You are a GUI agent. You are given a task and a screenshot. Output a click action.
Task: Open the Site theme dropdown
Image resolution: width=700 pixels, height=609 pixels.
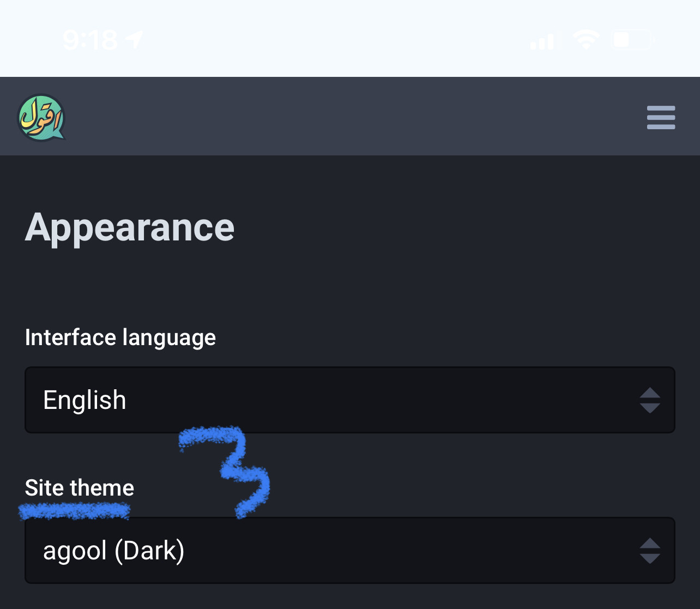(349, 551)
